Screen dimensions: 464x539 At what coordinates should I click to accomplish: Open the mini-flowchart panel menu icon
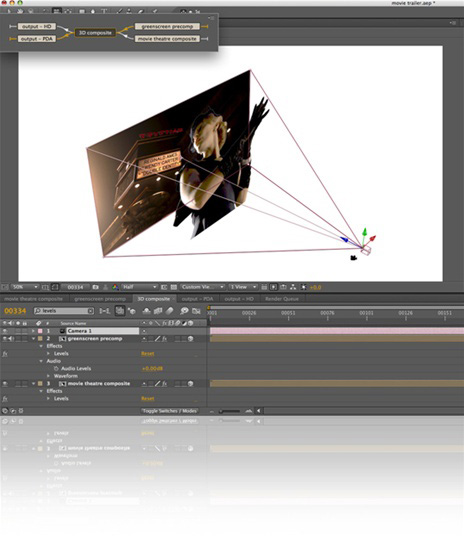pos(211,18)
